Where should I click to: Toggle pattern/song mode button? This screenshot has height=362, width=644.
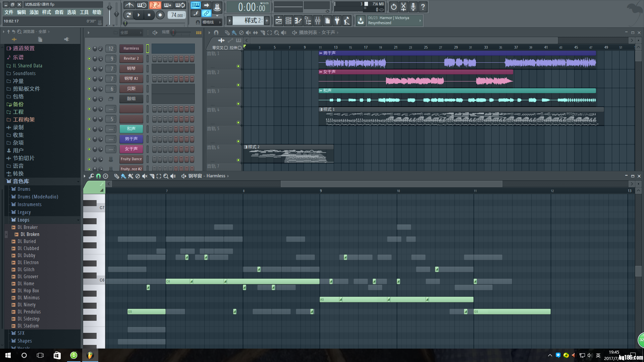[x=128, y=15]
